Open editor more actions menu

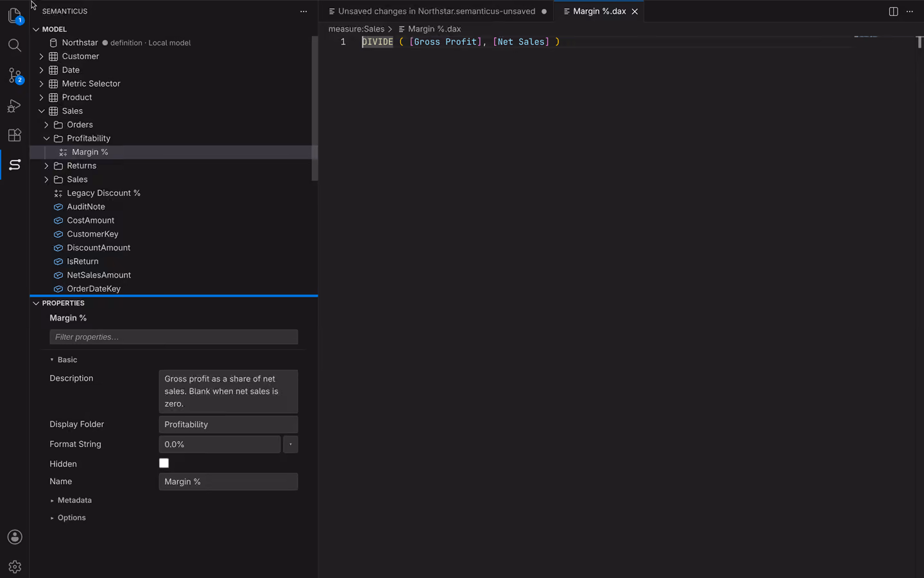click(910, 12)
